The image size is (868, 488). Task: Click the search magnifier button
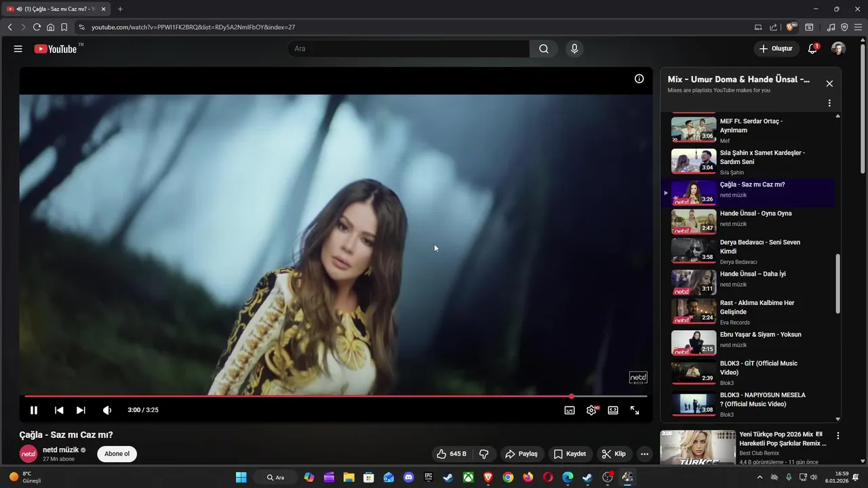tap(544, 49)
